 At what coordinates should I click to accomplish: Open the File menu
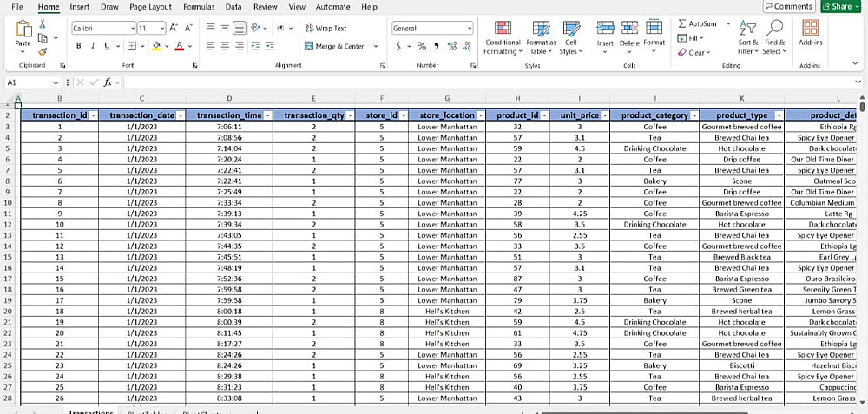(x=17, y=7)
